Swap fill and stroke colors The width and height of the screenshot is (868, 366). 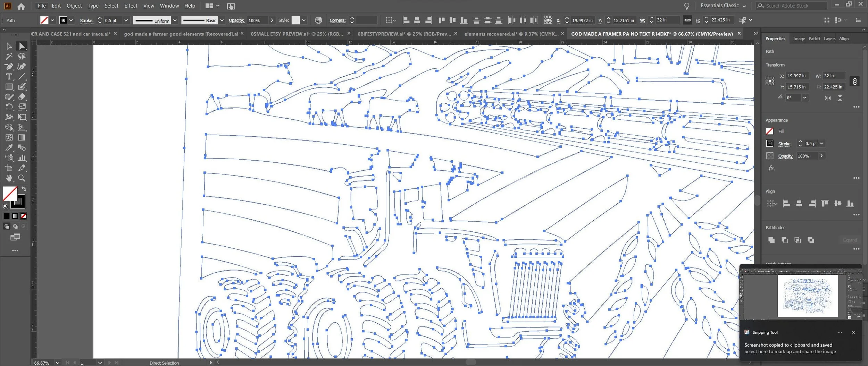point(24,189)
